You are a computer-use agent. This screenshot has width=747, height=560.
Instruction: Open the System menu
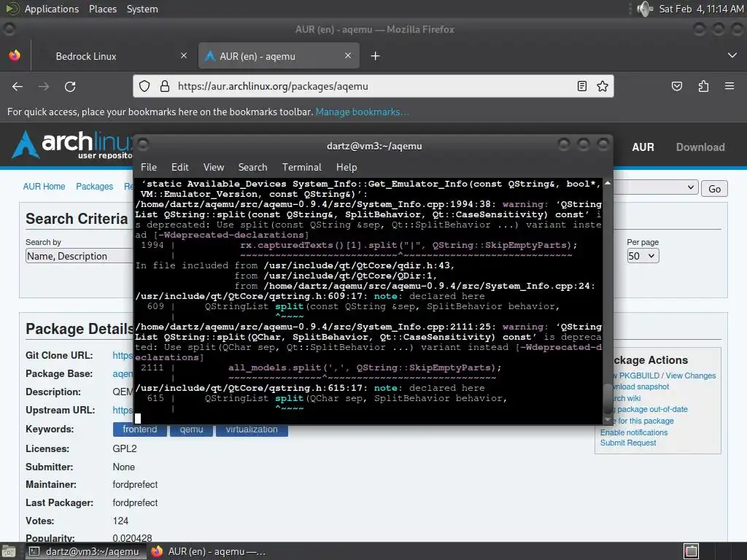coord(142,9)
